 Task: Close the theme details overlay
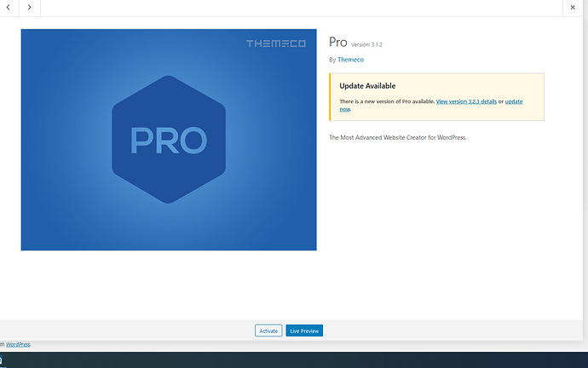[573, 8]
